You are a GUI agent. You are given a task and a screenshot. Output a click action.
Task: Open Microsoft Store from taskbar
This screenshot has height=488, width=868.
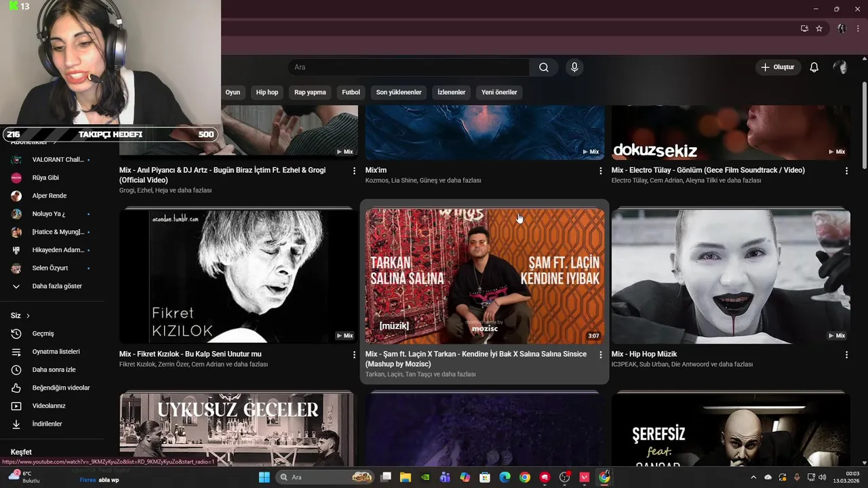click(485, 477)
